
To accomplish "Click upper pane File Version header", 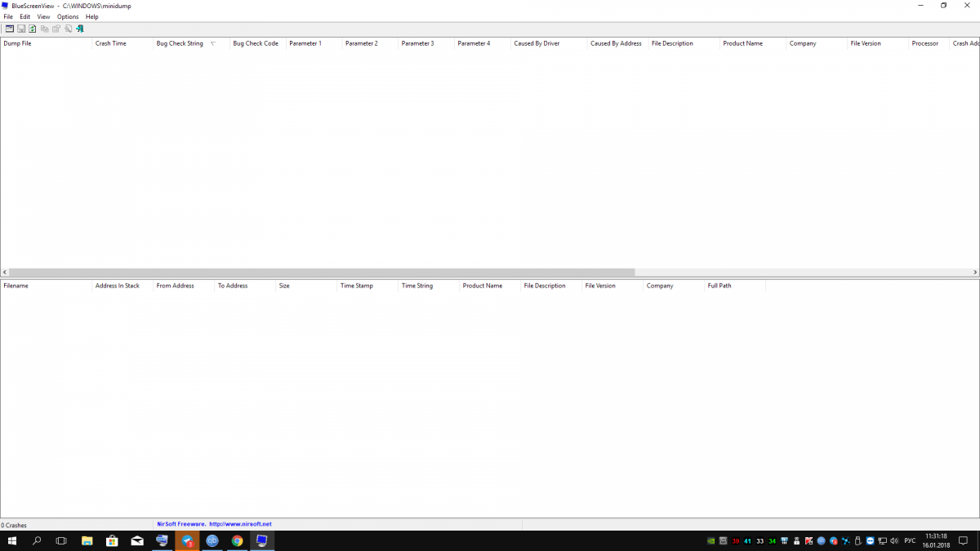I will [878, 43].
